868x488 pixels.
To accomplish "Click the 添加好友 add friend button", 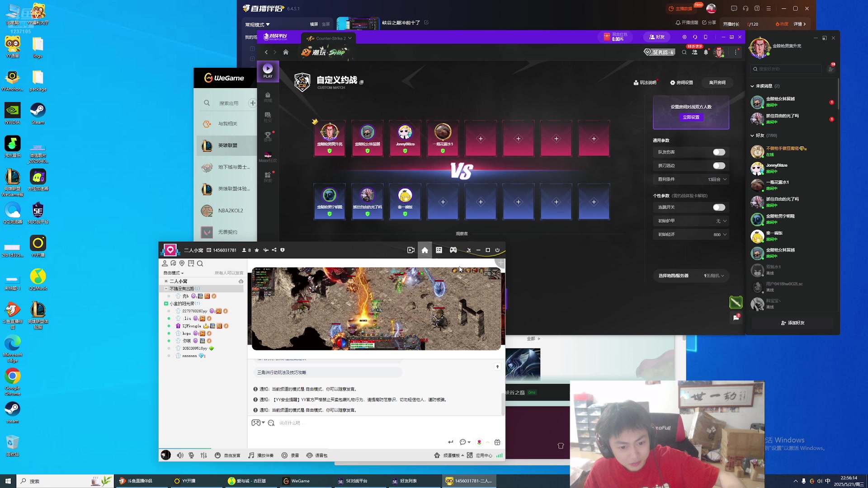I will pos(793,323).
